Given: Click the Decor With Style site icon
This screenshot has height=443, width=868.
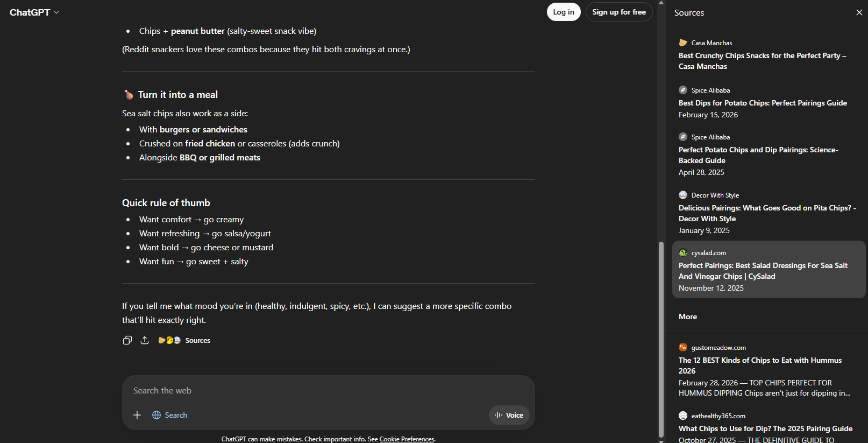Looking at the screenshot, I should [x=683, y=195].
